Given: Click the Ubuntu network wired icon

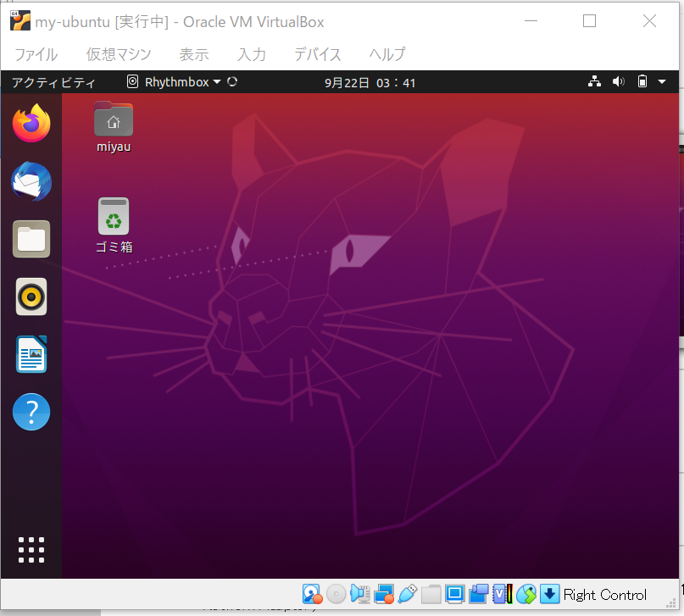Looking at the screenshot, I should 594,81.
